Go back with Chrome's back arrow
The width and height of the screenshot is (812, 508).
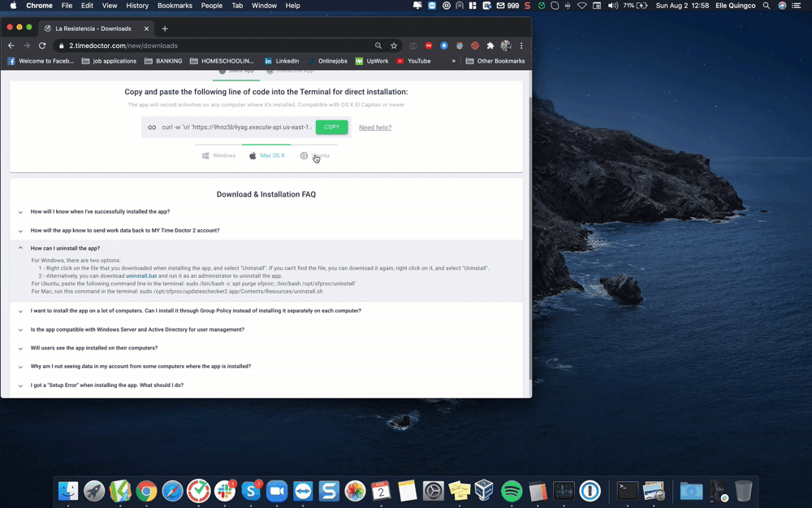(11, 46)
